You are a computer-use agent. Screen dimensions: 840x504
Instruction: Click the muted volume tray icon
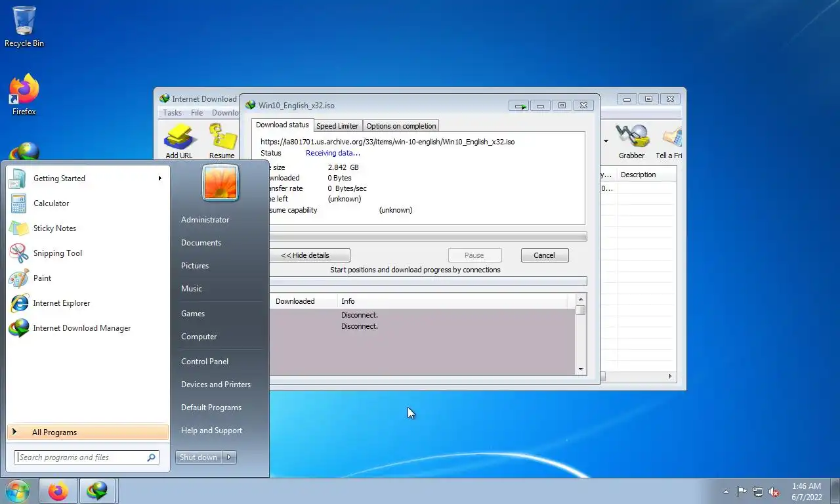[x=774, y=492]
